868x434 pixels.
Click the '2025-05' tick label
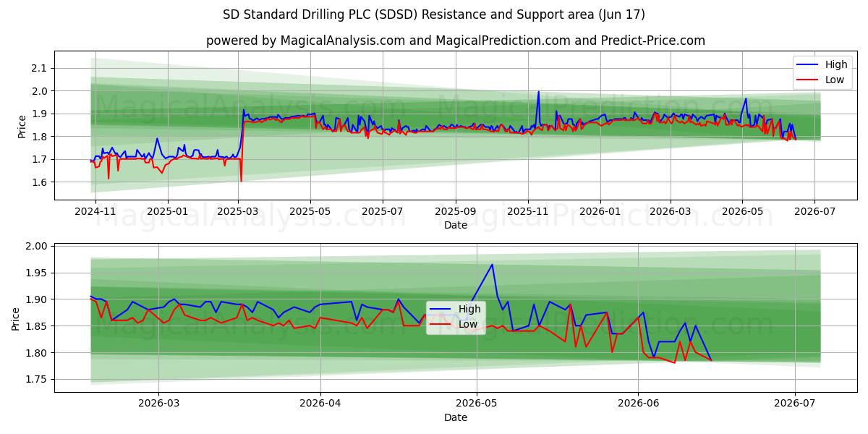(x=311, y=212)
